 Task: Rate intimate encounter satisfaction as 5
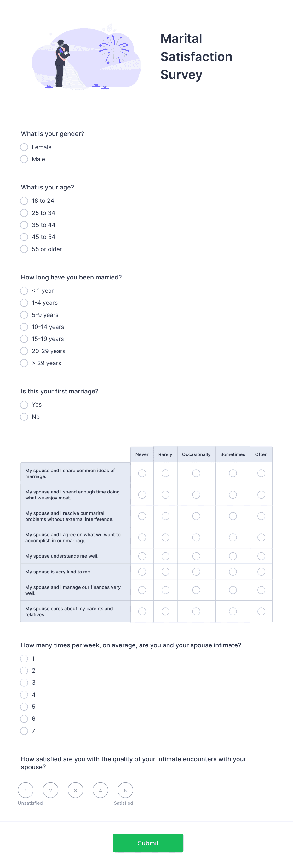125,790
